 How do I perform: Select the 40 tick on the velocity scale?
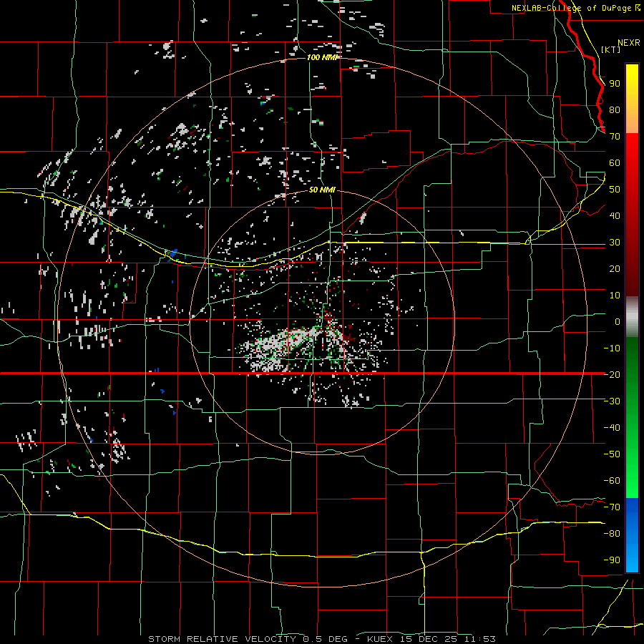coord(615,215)
